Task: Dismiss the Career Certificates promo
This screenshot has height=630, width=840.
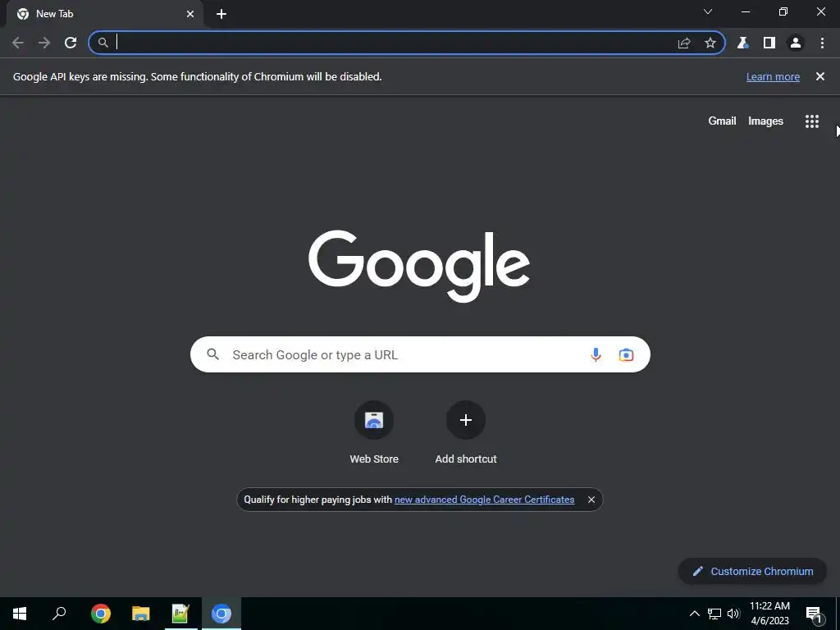Action: [x=591, y=500]
